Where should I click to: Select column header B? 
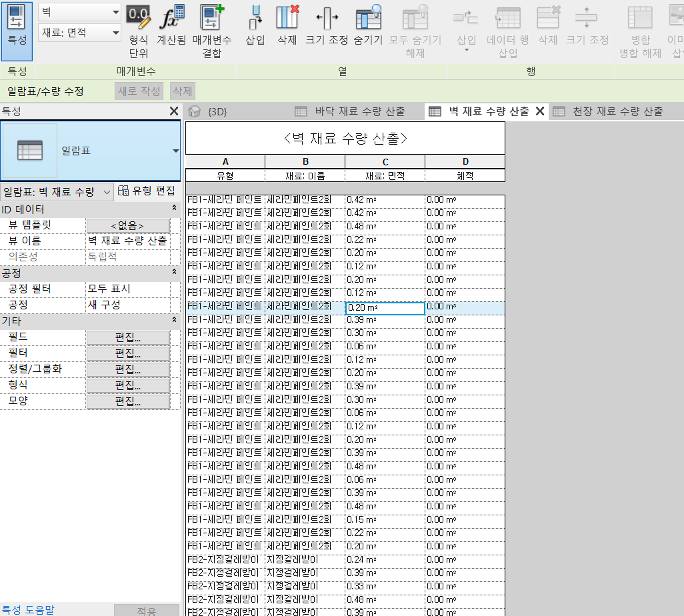click(x=305, y=161)
